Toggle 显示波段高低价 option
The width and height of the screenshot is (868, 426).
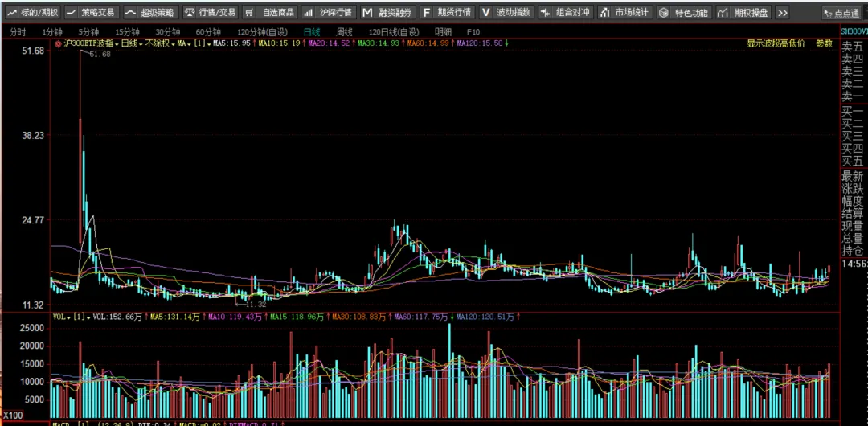[x=776, y=43]
